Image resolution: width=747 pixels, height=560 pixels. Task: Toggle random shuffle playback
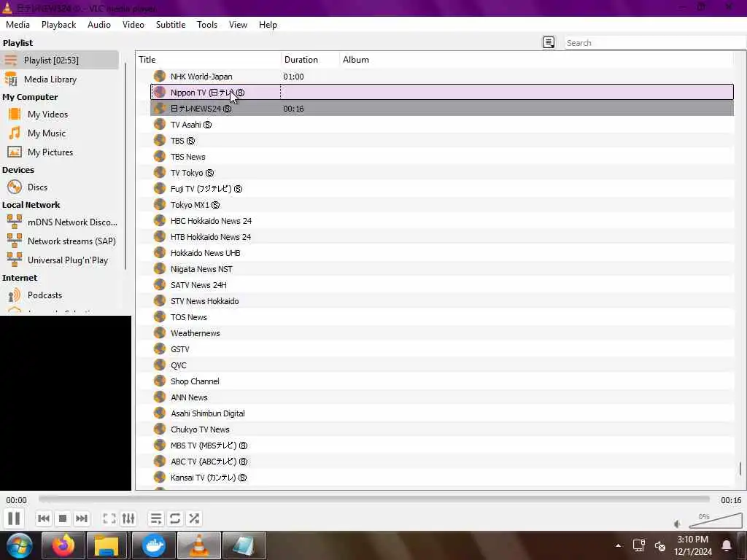click(194, 518)
